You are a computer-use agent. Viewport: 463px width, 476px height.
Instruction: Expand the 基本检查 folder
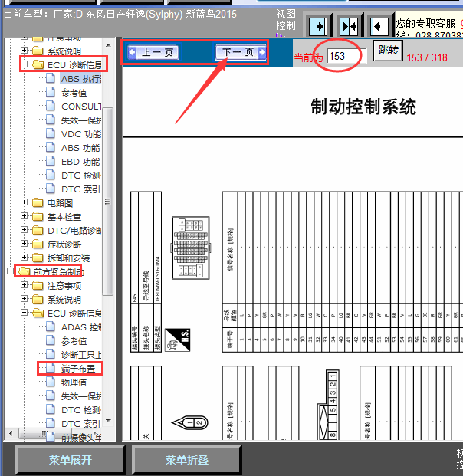click(24, 216)
